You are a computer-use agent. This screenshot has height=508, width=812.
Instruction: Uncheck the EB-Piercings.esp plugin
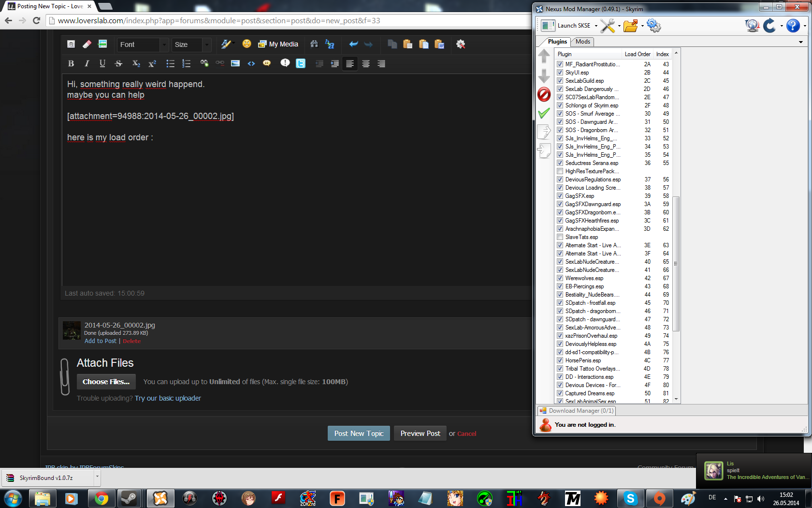(x=560, y=286)
